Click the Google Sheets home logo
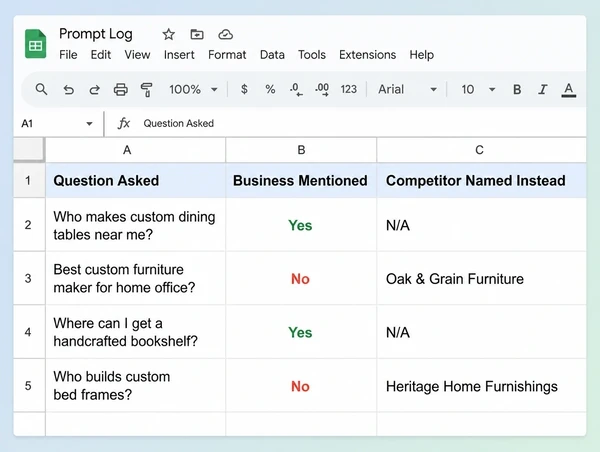The width and height of the screenshot is (600, 452). coord(36,44)
